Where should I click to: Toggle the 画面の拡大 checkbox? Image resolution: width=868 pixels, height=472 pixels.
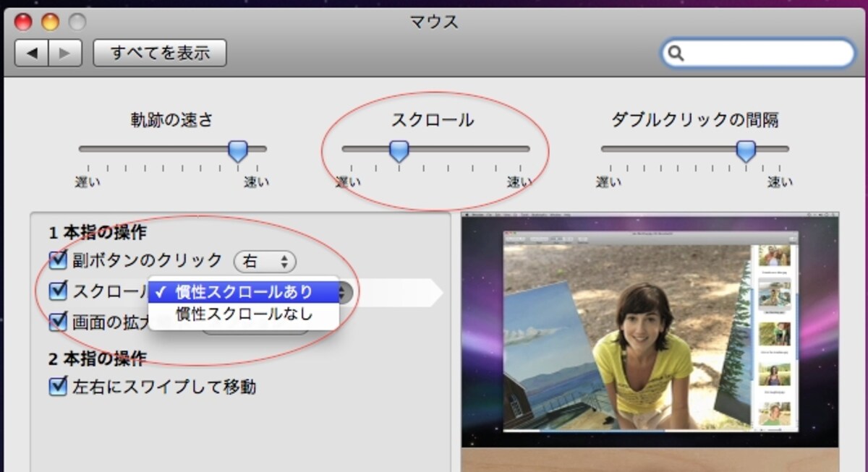(58, 321)
